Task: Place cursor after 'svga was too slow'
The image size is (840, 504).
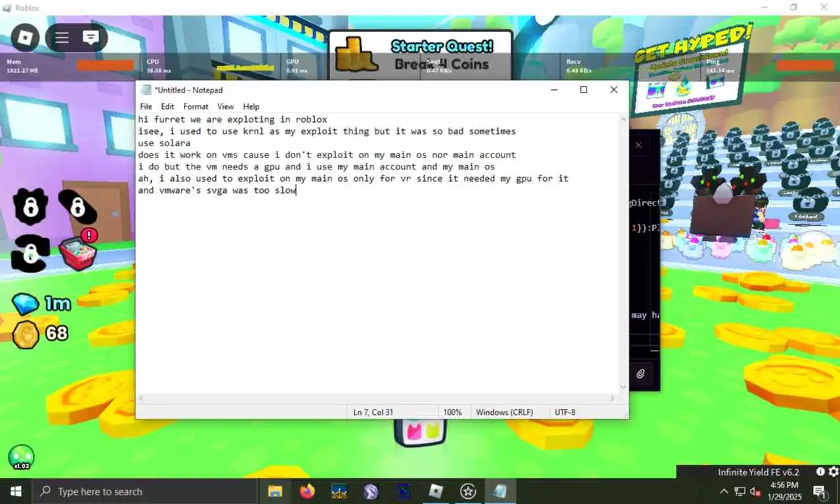Action: tap(297, 190)
